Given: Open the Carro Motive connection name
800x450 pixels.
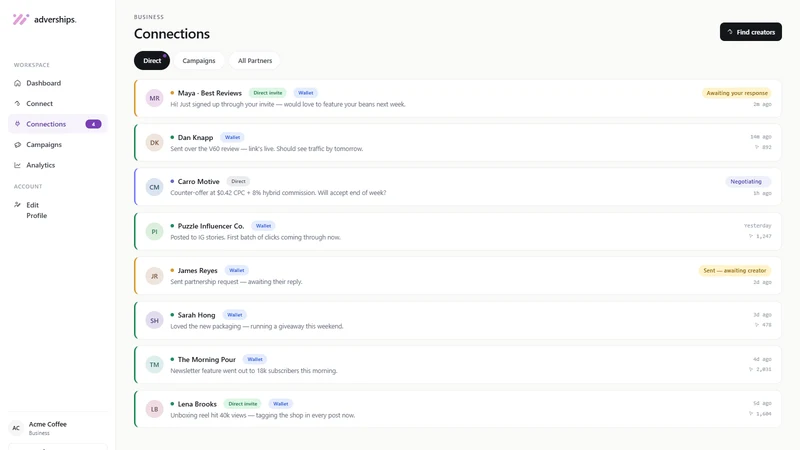Looking at the screenshot, I should 198,181.
